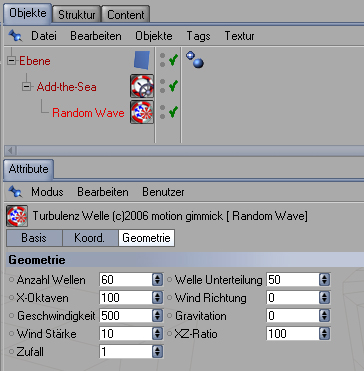Collapse the Add-the-Sea tree node
Viewport: 364px width, 371px height.
coord(26,87)
